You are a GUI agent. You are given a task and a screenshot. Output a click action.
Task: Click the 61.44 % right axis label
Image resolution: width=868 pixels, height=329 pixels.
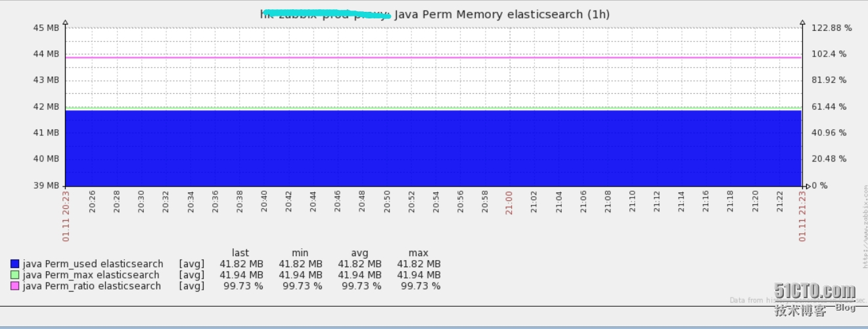tap(829, 106)
